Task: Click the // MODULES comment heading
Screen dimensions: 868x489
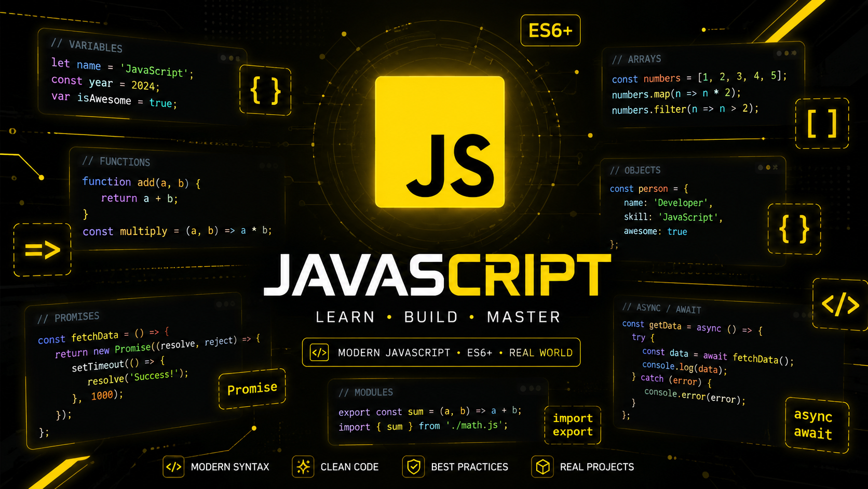Action: click(x=365, y=392)
